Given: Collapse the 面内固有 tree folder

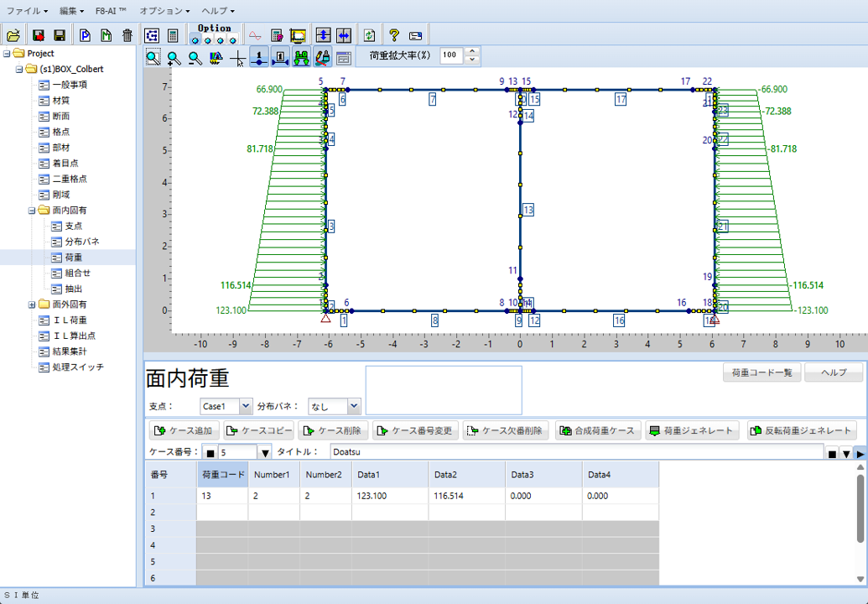Looking at the screenshot, I should pyautogui.click(x=33, y=211).
